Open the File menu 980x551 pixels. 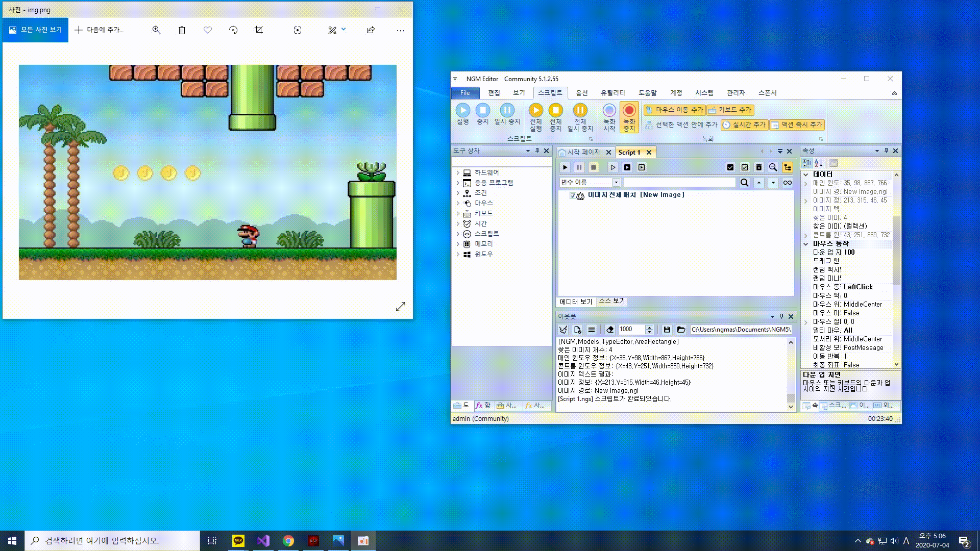click(465, 93)
